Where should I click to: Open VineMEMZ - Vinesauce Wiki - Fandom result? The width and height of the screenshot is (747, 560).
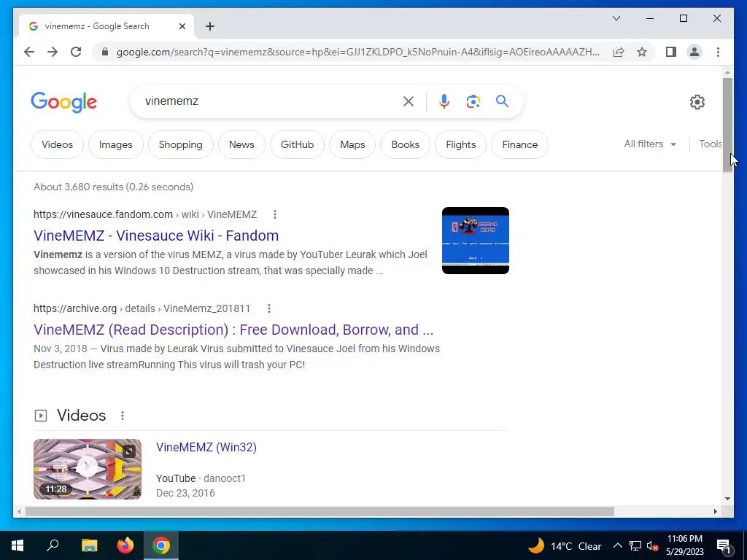point(156,236)
